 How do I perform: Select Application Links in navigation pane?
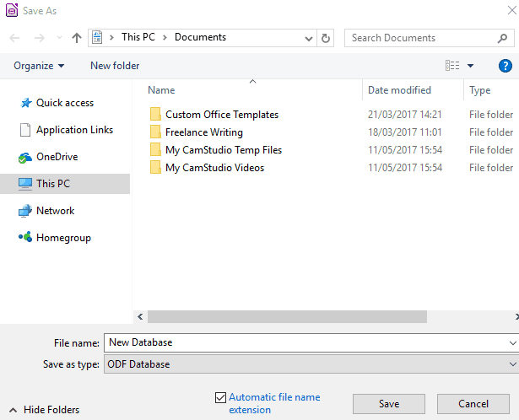[74, 130]
